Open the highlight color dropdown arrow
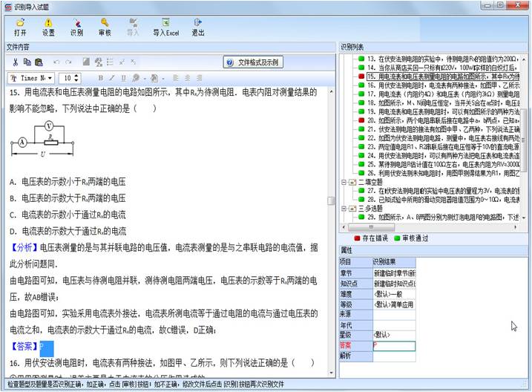Screen dimensions: 532x392 pos(163,79)
